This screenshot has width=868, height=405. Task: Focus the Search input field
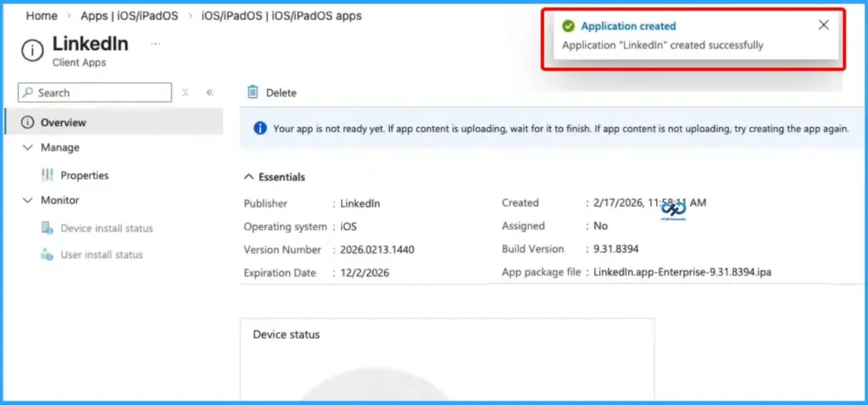[95, 92]
